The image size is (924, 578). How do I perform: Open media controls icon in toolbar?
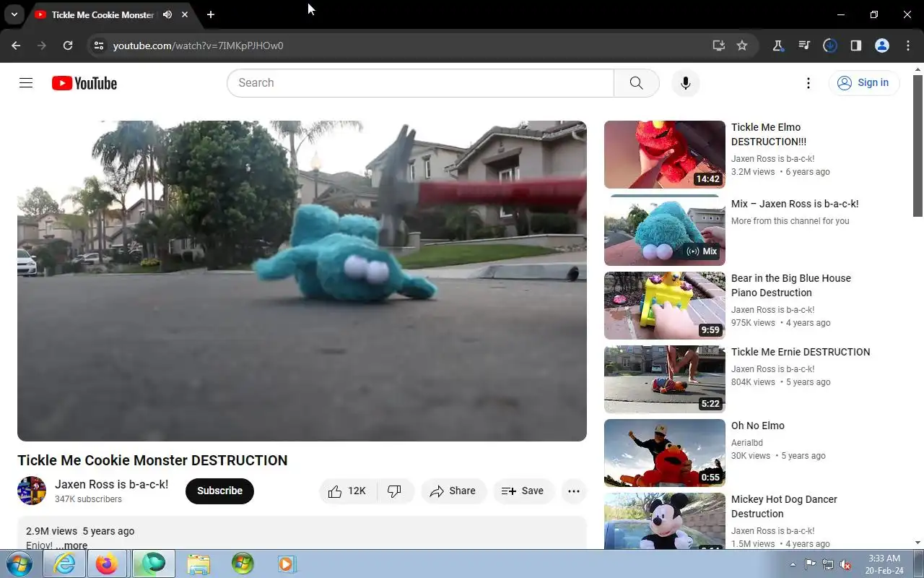point(804,46)
